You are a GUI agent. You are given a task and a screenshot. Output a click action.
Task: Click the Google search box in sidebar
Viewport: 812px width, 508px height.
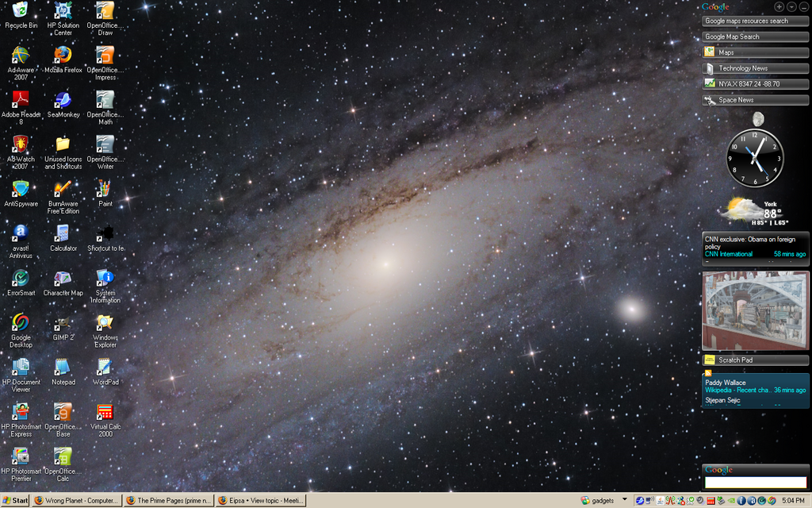pyautogui.click(x=755, y=483)
